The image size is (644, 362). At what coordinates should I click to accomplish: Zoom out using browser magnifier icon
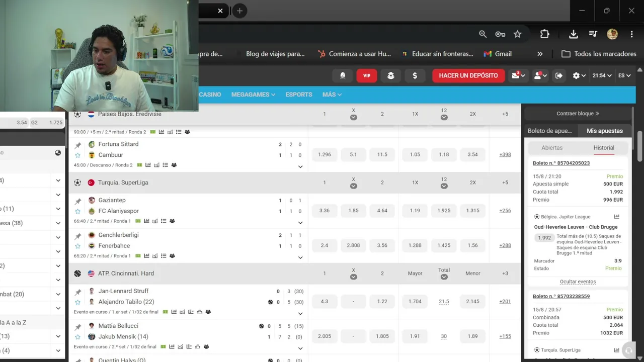(x=483, y=34)
